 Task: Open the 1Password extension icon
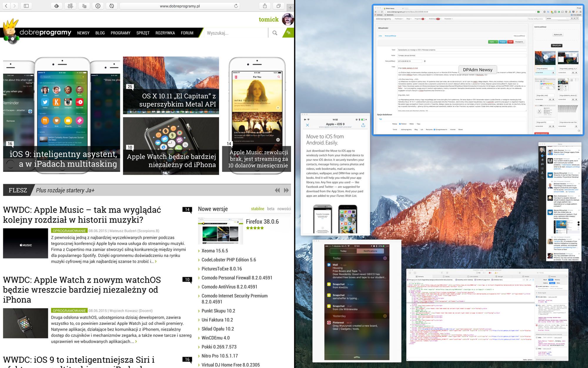98,6
